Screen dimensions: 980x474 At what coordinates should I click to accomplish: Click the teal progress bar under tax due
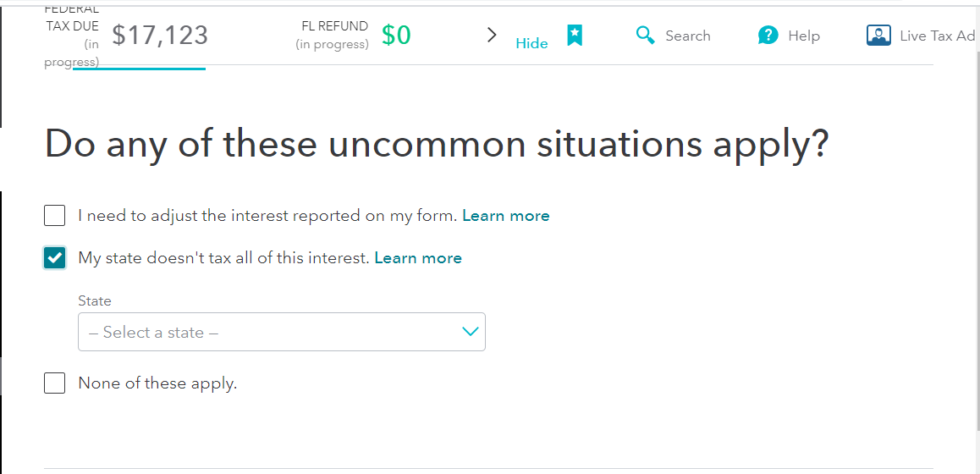point(139,69)
